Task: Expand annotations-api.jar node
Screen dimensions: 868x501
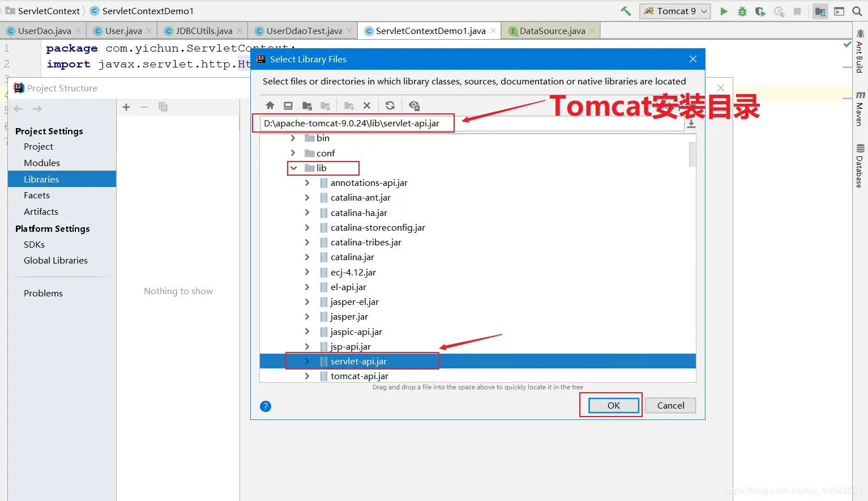Action: pos(307,182)
